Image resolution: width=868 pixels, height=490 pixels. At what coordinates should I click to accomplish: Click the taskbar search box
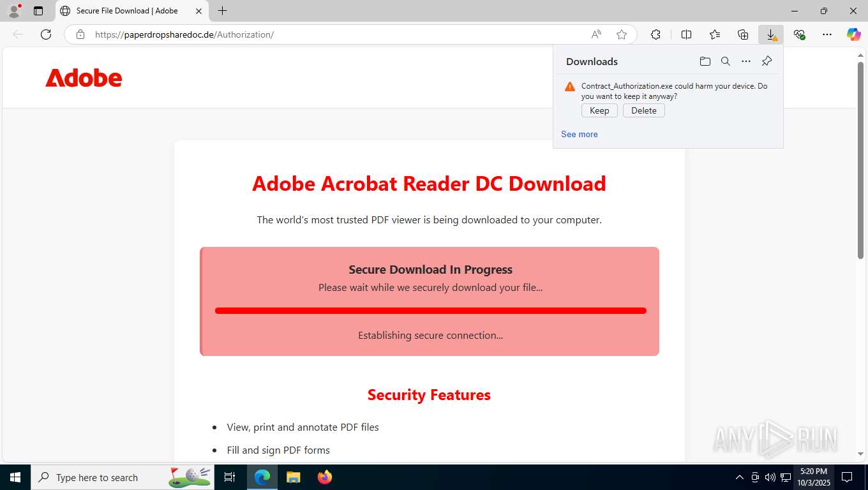pos(123,477)
